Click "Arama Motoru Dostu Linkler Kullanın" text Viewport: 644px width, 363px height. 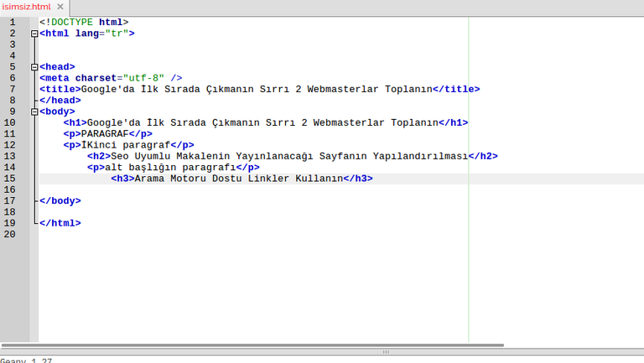tap(239, 179)
